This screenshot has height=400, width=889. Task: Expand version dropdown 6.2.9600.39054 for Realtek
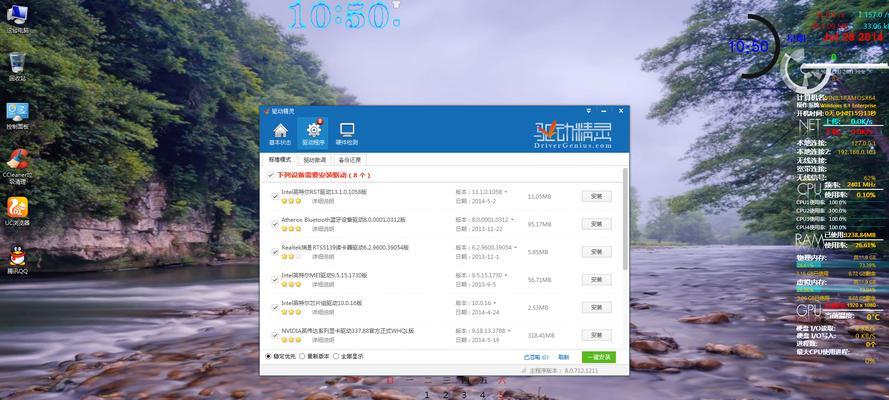(516, 248)
